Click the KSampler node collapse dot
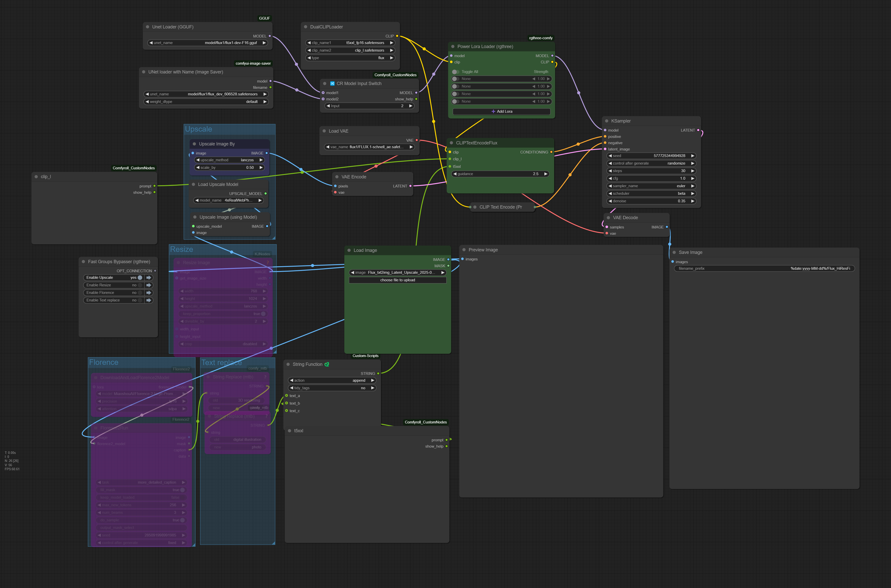The width and height of the screenshot is (891, 588). click(607, 121)
